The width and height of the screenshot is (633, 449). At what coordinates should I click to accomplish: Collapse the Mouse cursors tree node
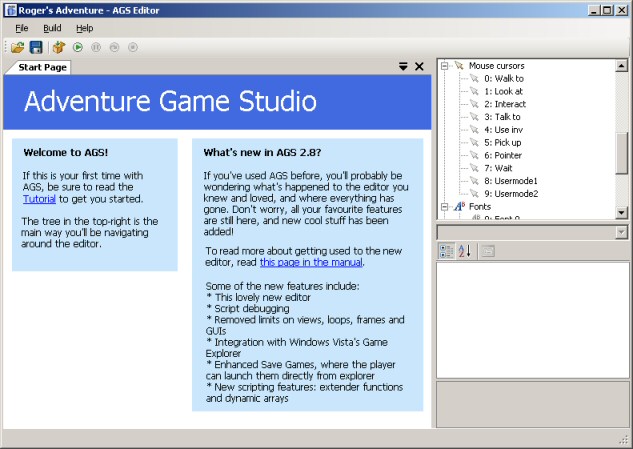[x=443, y=65]
